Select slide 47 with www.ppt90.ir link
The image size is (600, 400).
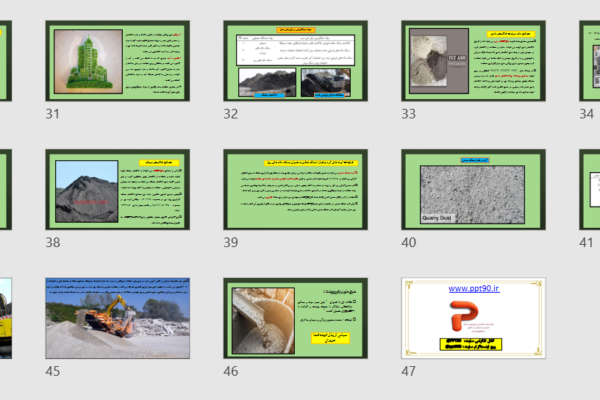[473, 318]
